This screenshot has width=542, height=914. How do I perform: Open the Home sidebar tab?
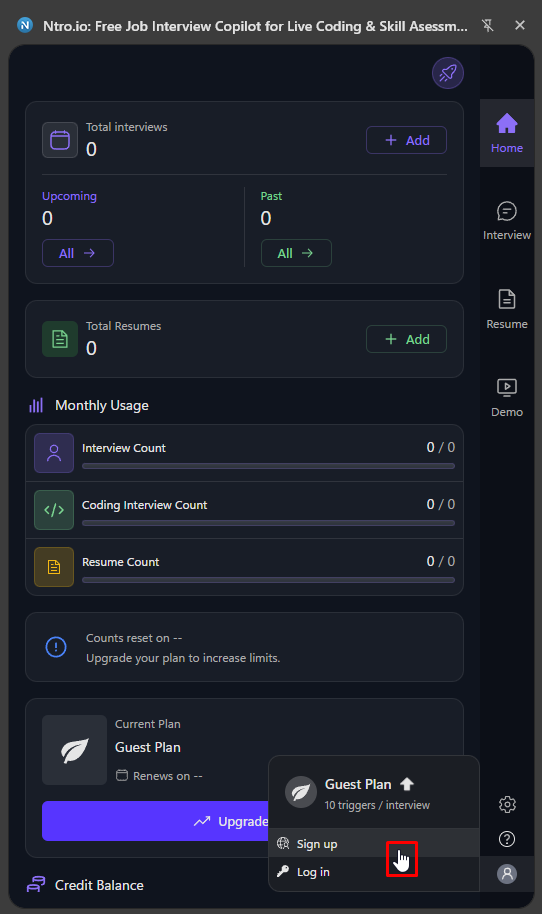[506, 133]
